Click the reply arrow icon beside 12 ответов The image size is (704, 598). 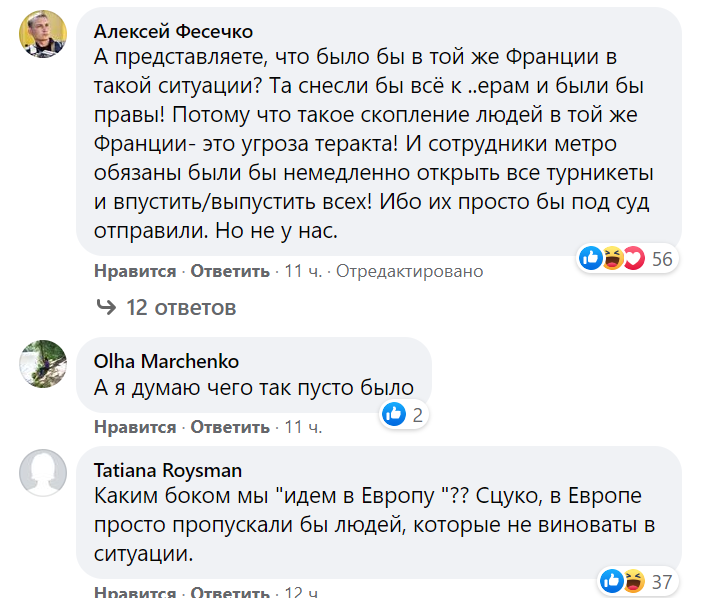105,307
